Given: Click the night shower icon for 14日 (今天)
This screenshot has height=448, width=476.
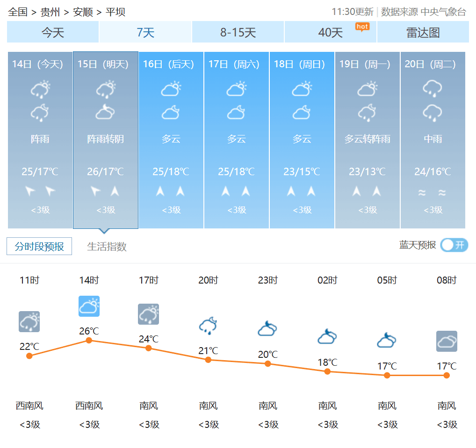Looking at the screenshot, I should coord(40,113).
